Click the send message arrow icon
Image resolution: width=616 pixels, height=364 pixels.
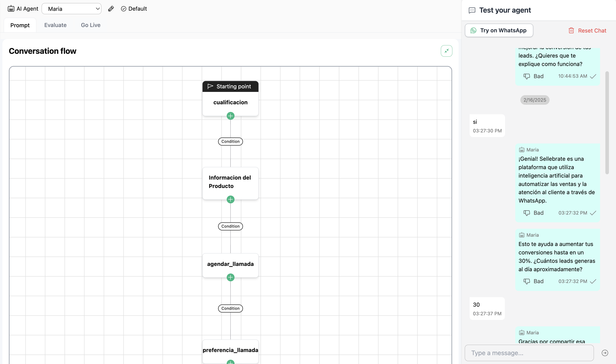(605, 353)
